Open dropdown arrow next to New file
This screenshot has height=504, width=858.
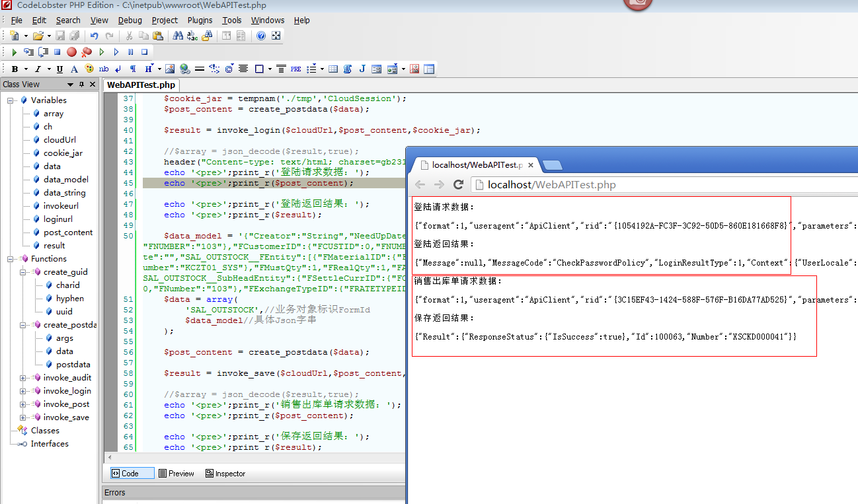point(26,36)
